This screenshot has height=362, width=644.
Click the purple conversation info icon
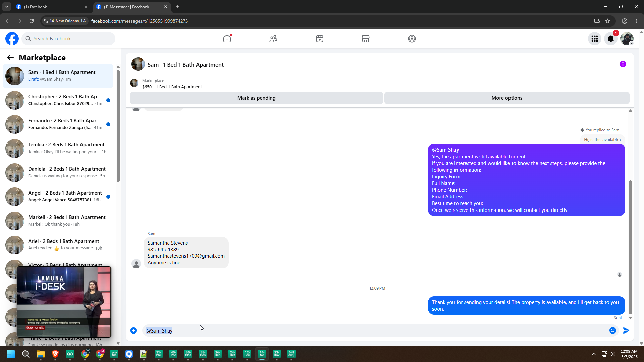pos(623,64)
